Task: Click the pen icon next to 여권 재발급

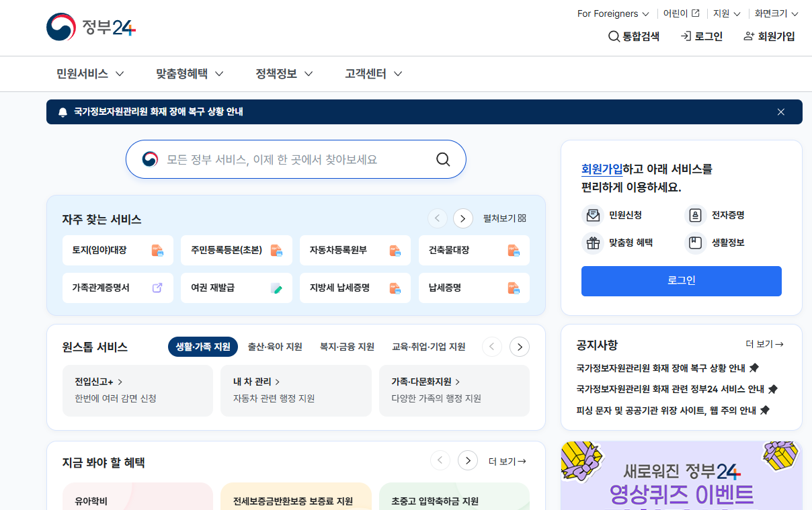Action: point(276,288)
